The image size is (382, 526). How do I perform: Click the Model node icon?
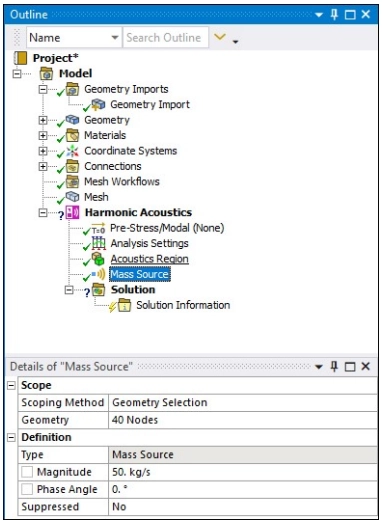(x=46, y=73)
